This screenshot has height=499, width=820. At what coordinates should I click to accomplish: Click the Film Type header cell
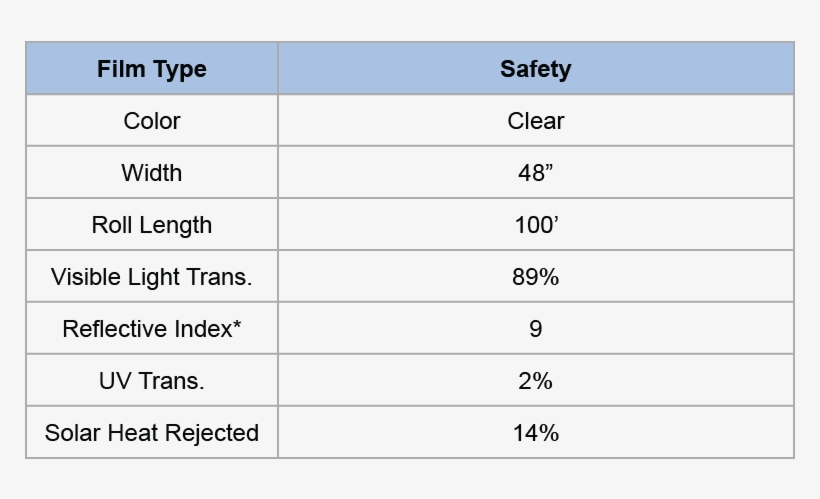click(152, 69)
